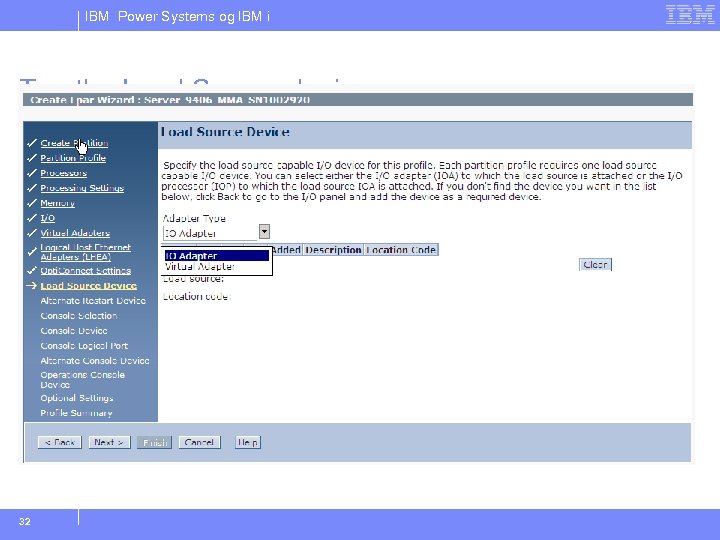Image resolution: width=720 pixels, height=540 pixels.
Task: Click Console Selection step text
Action: (x=79, y=316)
